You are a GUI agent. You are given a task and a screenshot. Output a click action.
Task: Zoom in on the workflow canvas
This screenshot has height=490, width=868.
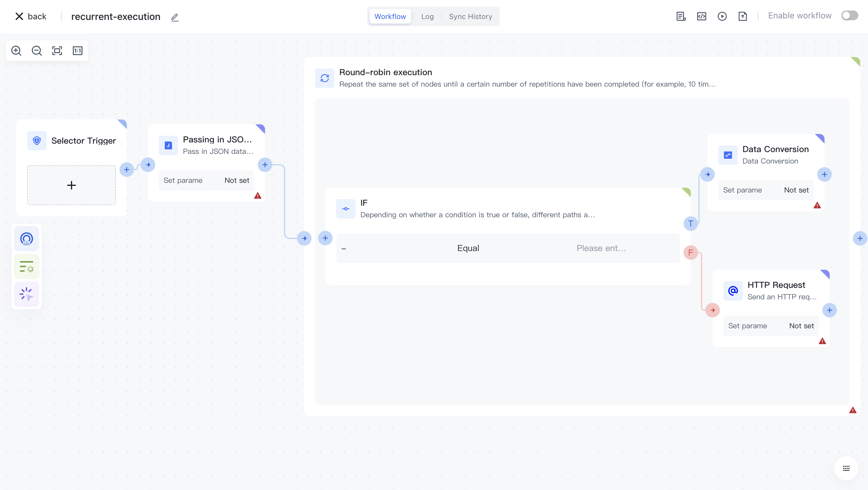16,50
